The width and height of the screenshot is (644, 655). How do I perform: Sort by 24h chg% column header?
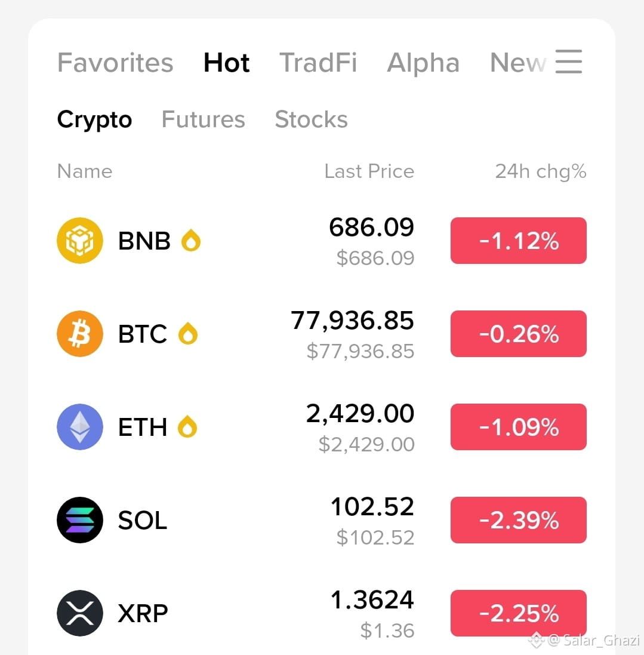541,171
